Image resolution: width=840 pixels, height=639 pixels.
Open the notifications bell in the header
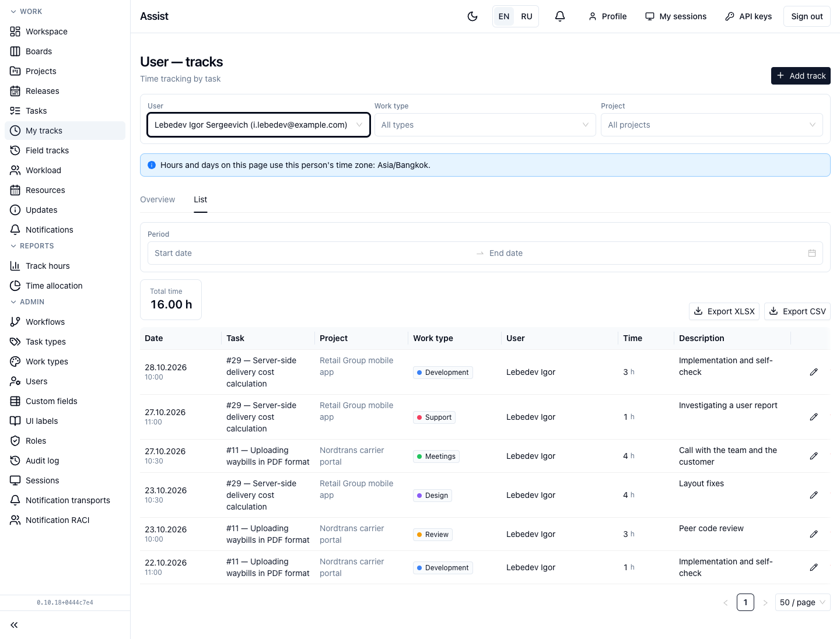pos(560,16)
